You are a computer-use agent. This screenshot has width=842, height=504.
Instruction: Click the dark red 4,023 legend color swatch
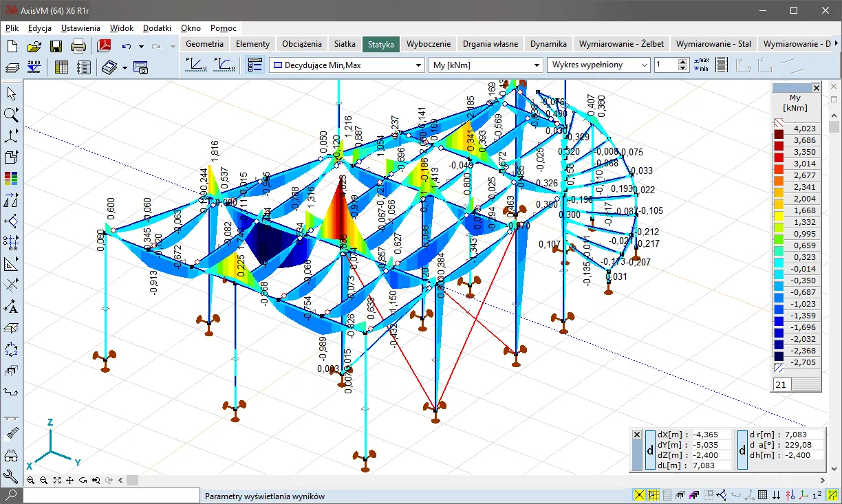pyautogui.click(x=779, y=134)
